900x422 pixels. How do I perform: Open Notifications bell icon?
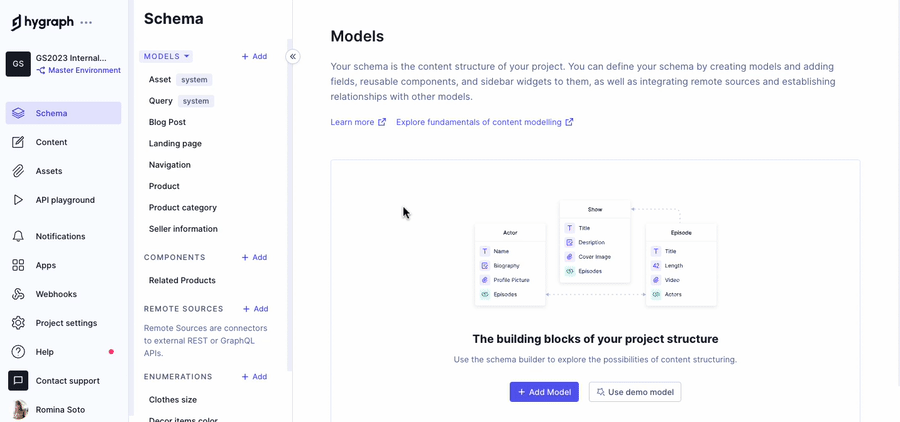pos(18,236)
